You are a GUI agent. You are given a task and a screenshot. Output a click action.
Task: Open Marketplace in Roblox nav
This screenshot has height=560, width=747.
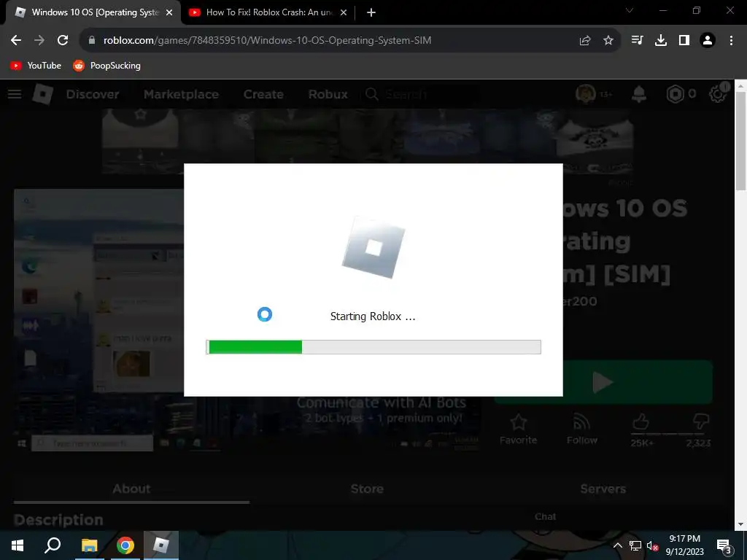181,94
